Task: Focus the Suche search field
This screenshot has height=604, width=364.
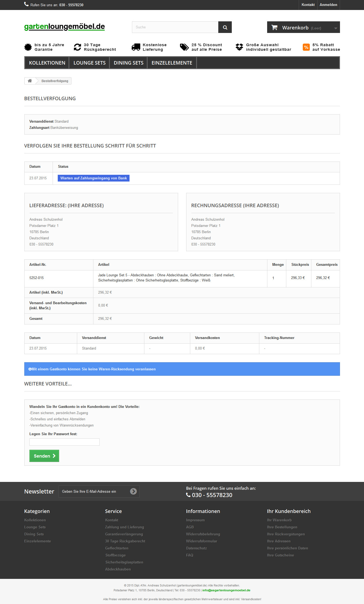Action: click(x=175, y=27)
